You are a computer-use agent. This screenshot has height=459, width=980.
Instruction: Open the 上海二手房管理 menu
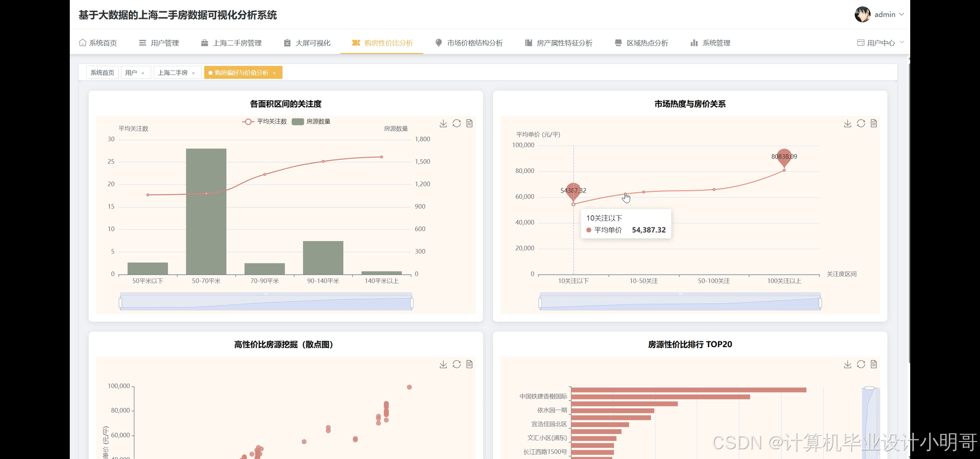pyautogui.click(x=231, y=43)
